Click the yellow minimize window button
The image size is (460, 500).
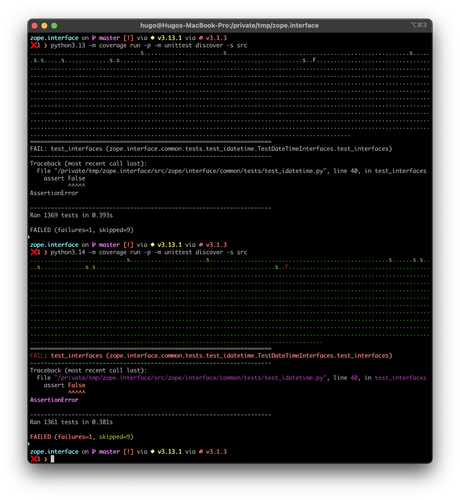[x=44, y=26]
